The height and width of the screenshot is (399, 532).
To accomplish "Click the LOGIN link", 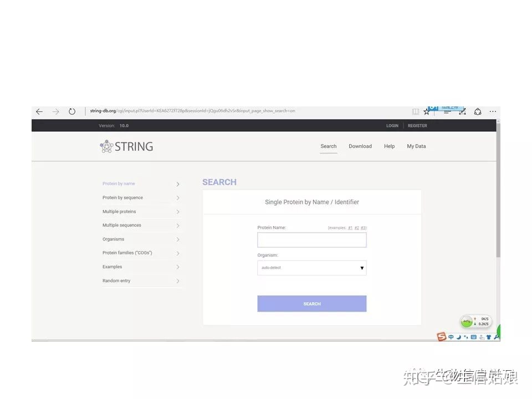I will (x=392, y=126).
